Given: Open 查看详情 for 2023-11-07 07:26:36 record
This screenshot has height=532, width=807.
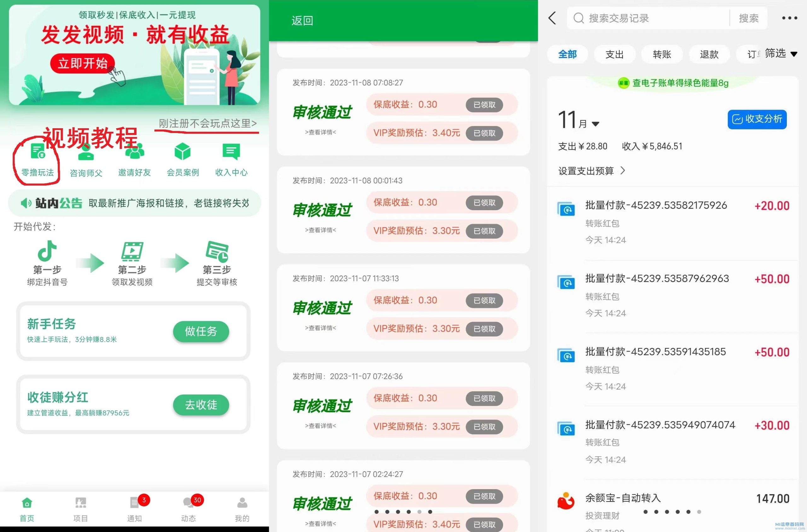Looking at the screenshot, I should pyautogui.click(x=320, y=426).
